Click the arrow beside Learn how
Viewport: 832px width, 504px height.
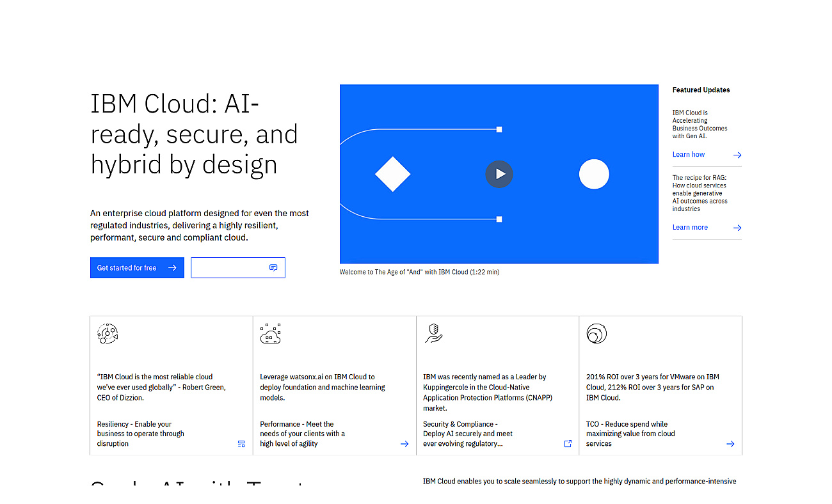[x=737, y=155]
